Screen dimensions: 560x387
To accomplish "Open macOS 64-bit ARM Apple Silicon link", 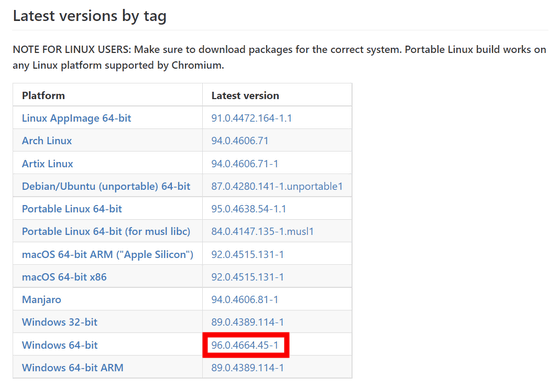I will coord(108,255).
